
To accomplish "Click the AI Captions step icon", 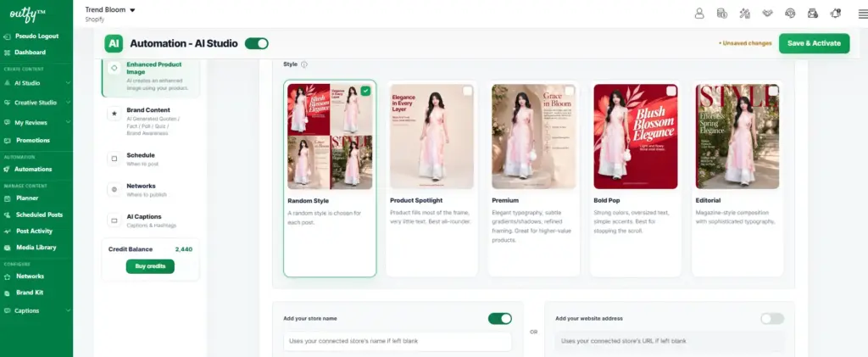I will tap(114, 220).
